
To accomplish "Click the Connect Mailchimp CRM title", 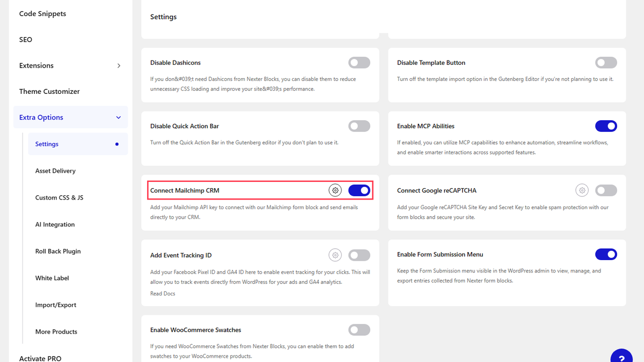I will click(x=185, y=190).
